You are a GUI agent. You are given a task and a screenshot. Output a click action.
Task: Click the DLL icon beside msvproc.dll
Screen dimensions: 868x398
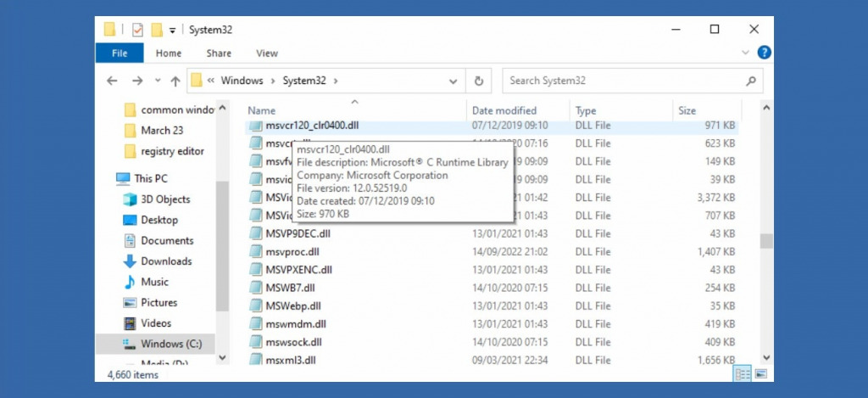[x=255, y=252]
